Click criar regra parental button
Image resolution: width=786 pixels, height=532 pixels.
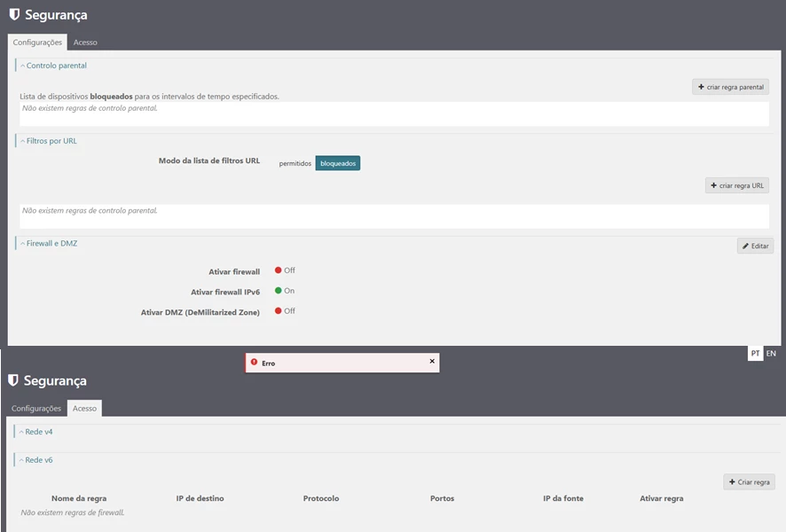tap(730, 87)
